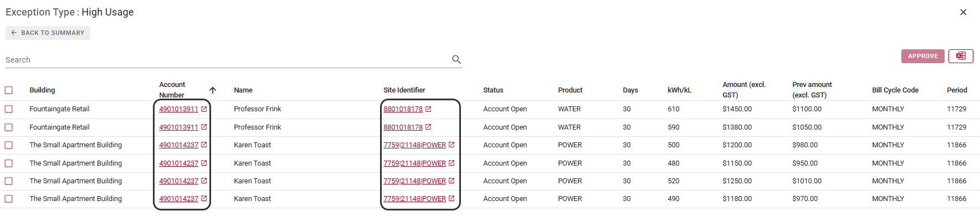Click Fountaingate Retail in the $1450.00 row
980x216 pixels.
click(x=59, y=109)
